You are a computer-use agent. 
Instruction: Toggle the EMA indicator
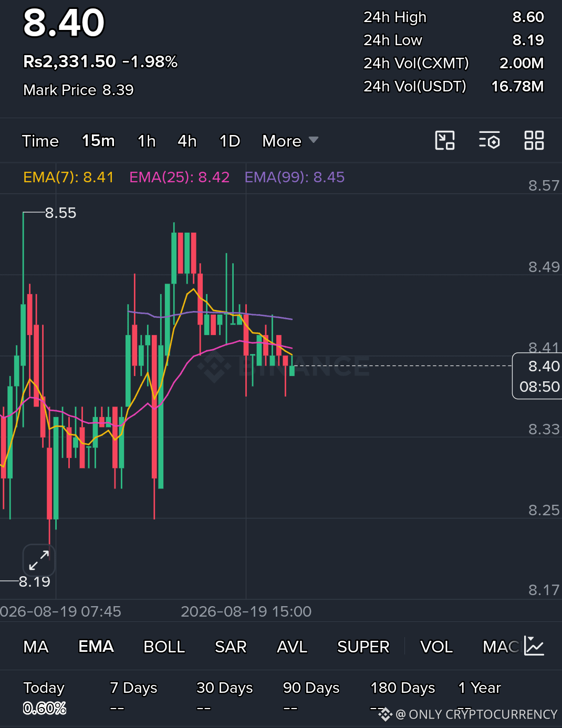(x=96, y=647)
